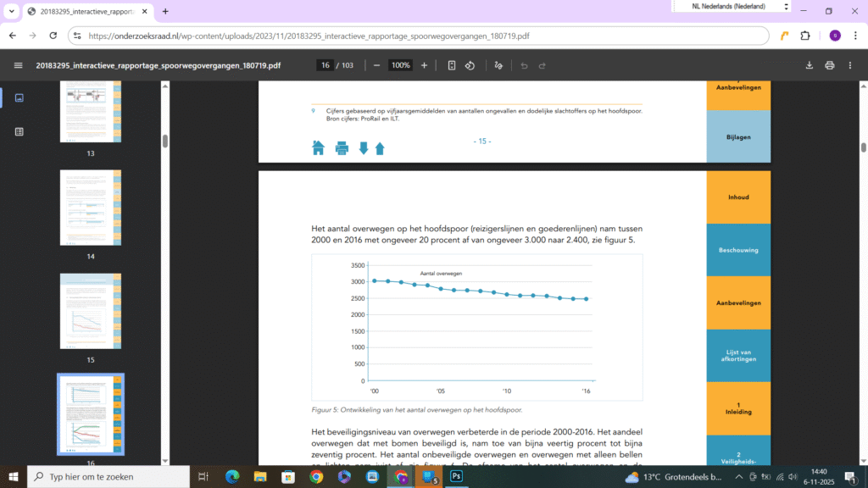Click the fit to page icon
Viewport: 868px width, 488px height.
452,65
